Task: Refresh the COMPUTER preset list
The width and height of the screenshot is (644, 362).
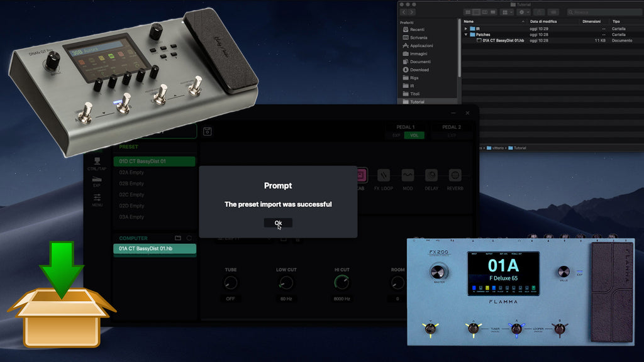Action: [x=189, y=238]
